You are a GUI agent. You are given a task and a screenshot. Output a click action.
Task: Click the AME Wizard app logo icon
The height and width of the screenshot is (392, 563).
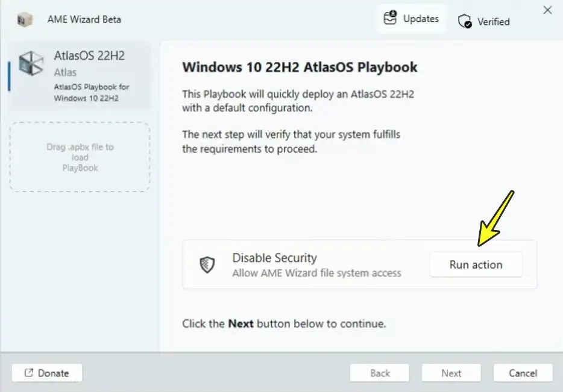click(25, 20)
